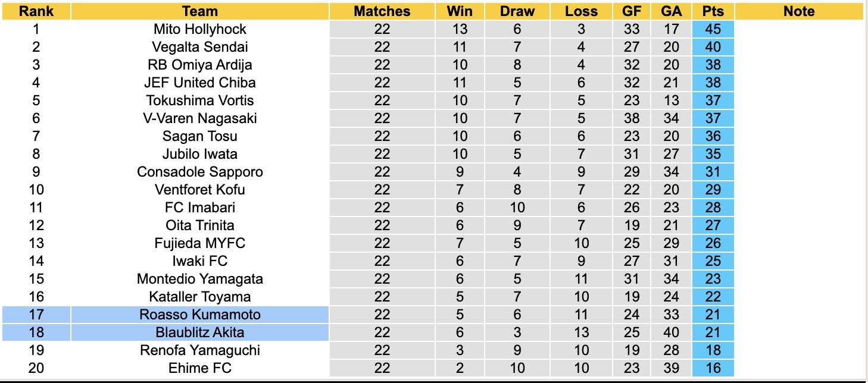The image size is (868, 383).
Task: Open JEF United Chiba team entry
Action: tap(200, 83)
